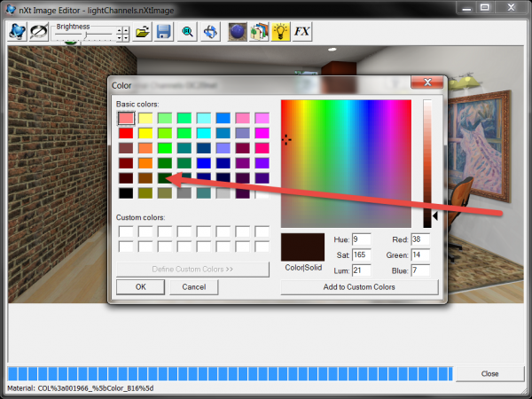The image size is (532, 399).
Task: Click the color palette materials icon
Action: pyautogui.click(x=259, y=32)
